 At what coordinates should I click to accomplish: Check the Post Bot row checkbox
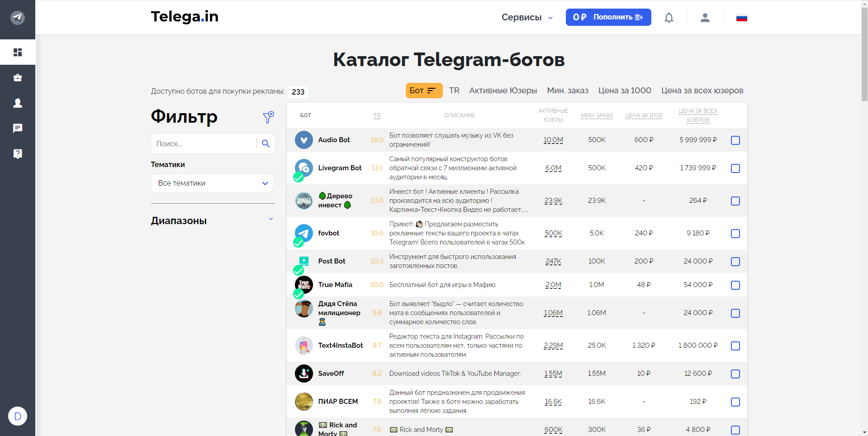pyautogui.click(x=735, y=262)
